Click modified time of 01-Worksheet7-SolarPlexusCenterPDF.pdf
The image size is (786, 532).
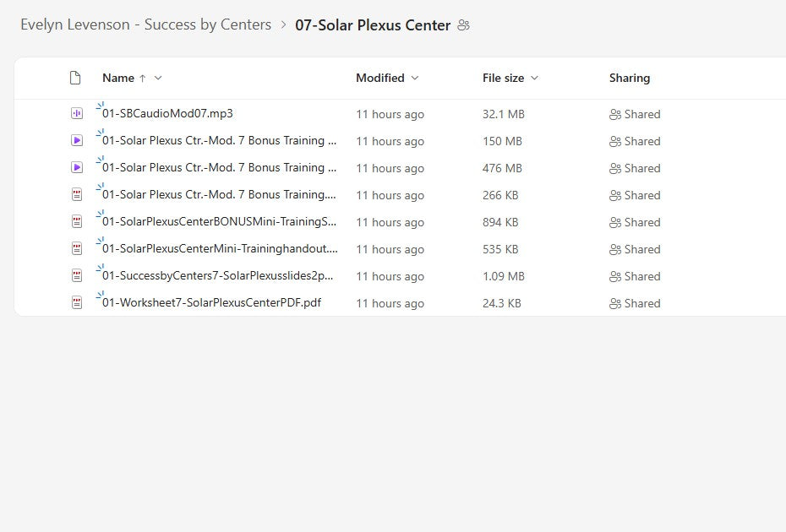coord(390,303)
